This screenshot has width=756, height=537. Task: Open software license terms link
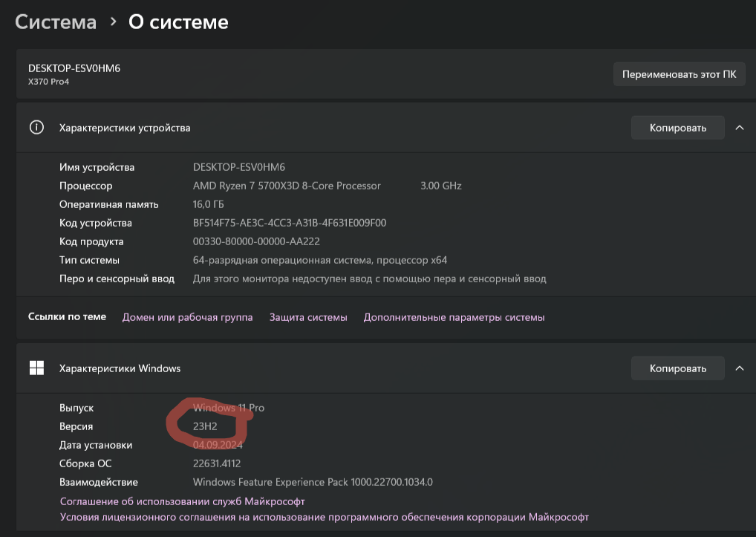click(x=324, y=517)
